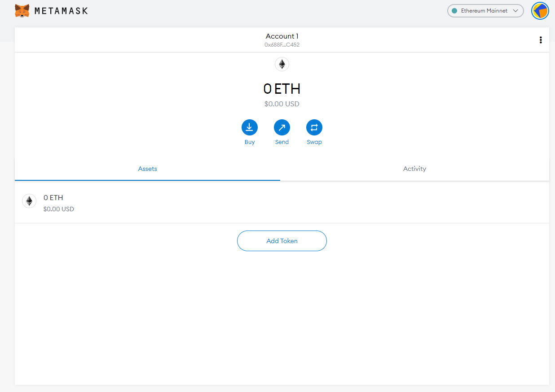Click the Swap label
Screen dimensions: 555x392
[314, 142]
